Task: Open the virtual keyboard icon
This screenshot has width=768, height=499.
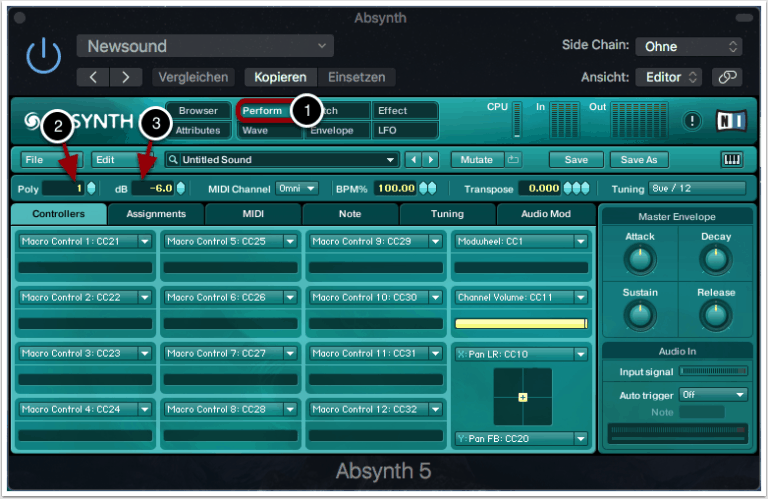Action: 732,159
